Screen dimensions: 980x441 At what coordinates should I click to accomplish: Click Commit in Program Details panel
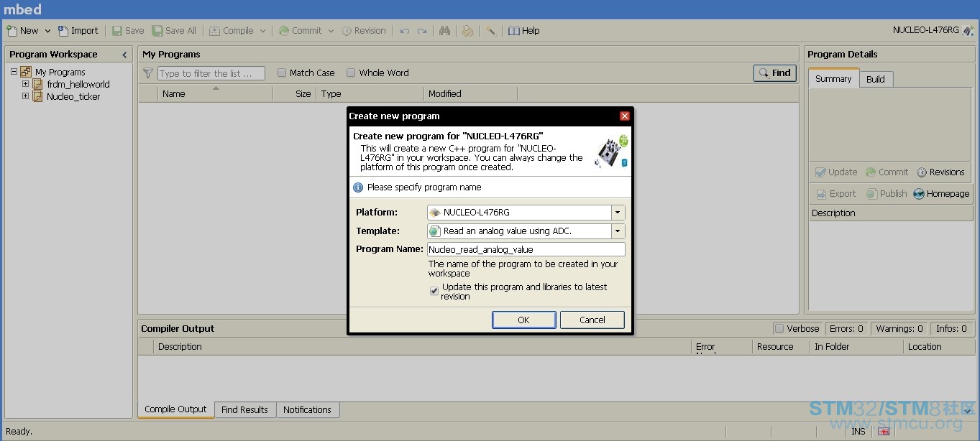[x=887, y=172]
